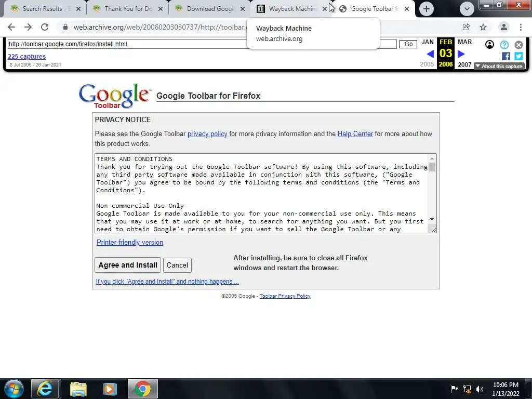Screen dimensions: 532x399
Task: Close the Search Results tab
Action: pyautogui.click(x=78, y=9)
